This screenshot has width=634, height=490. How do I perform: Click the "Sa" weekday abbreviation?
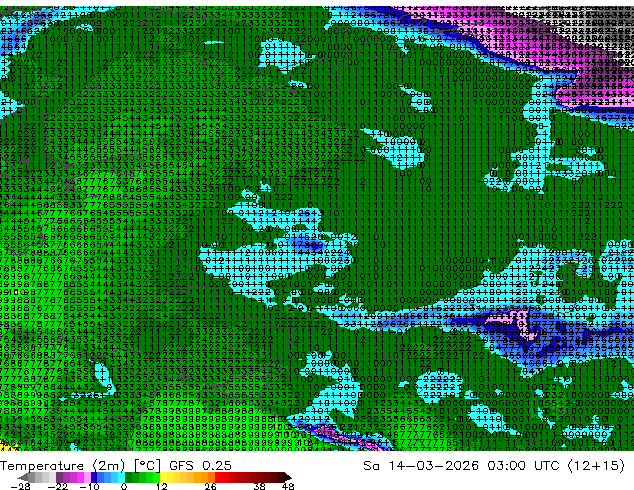[x=372, y=466]
